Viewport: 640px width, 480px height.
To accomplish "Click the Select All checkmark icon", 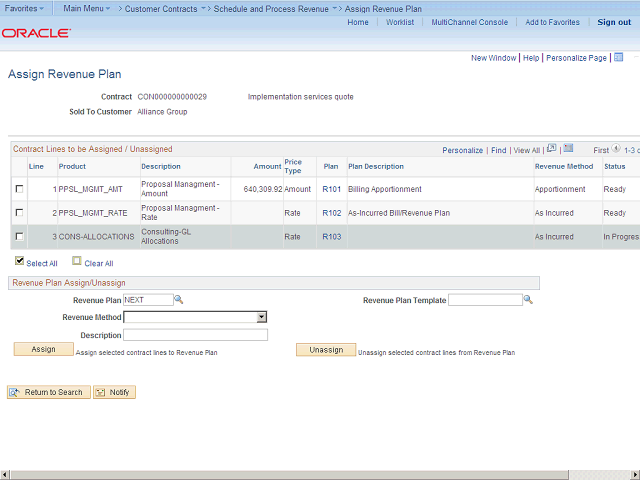I will pyautogui.click(x=19, y=262).
